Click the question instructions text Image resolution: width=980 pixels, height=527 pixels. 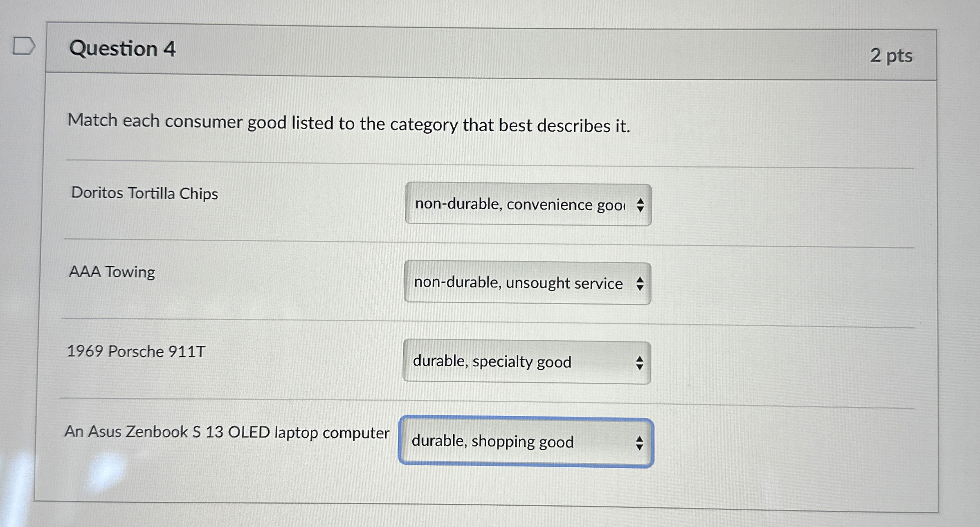348,123
